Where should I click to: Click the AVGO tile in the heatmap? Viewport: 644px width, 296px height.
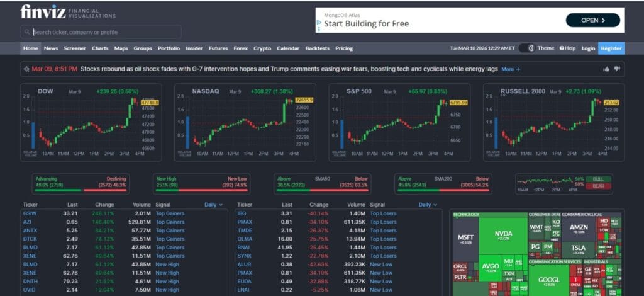pyautogui.click(x=490, y=268)
